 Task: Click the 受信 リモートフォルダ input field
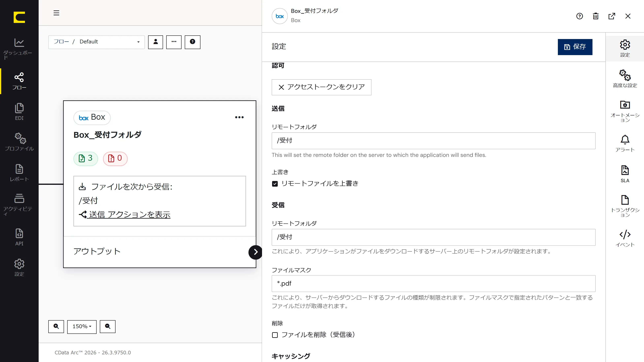(x=433, y=237)
